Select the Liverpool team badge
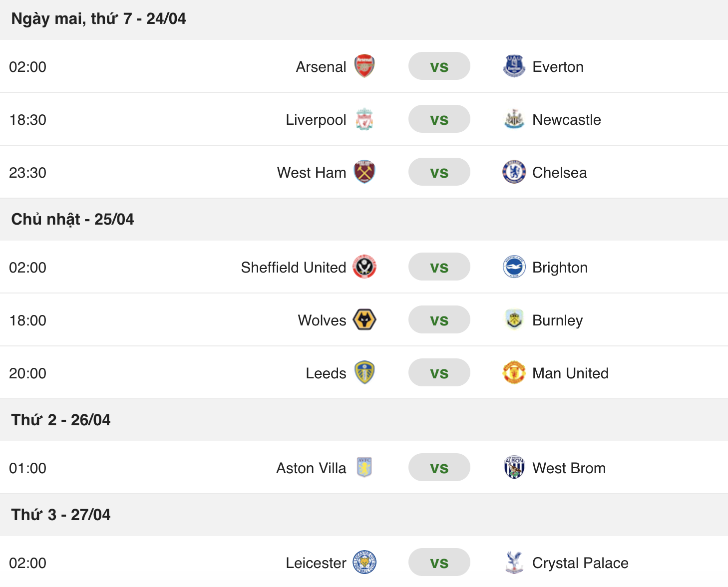The height and width of the screenshot is (587, 728). click(x=364, y=119)
